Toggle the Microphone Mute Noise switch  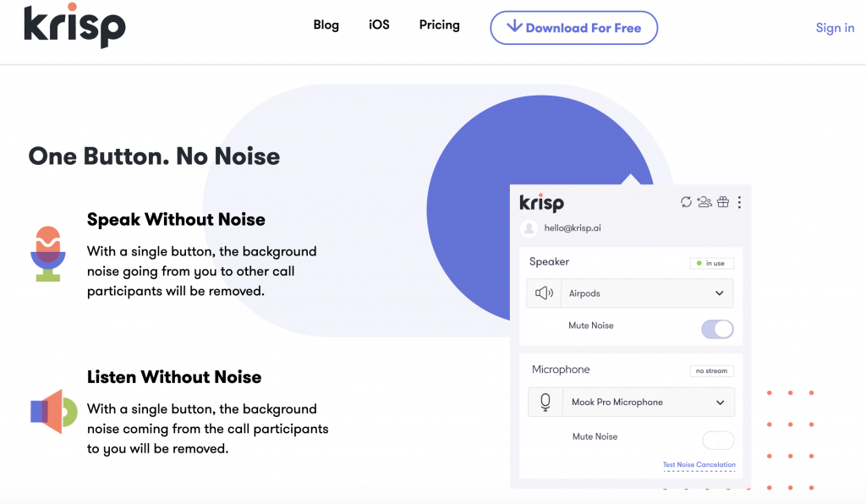point(718,441)
